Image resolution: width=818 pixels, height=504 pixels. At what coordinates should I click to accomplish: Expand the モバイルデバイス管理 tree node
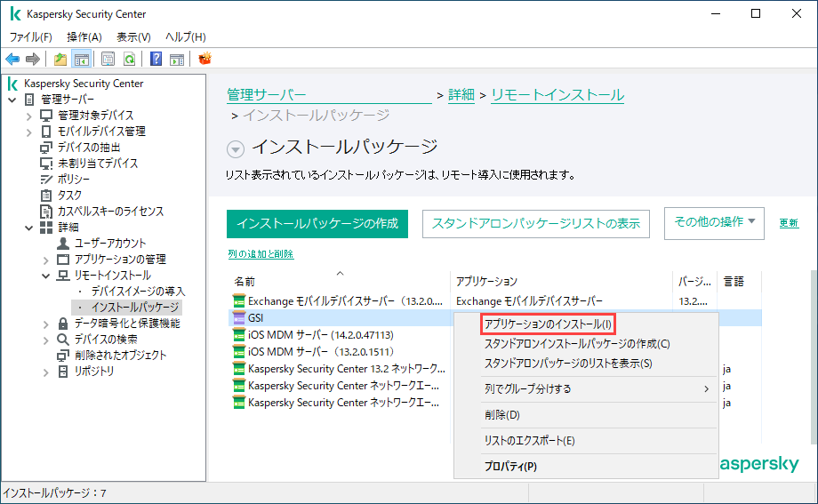(x=28, y=132)
